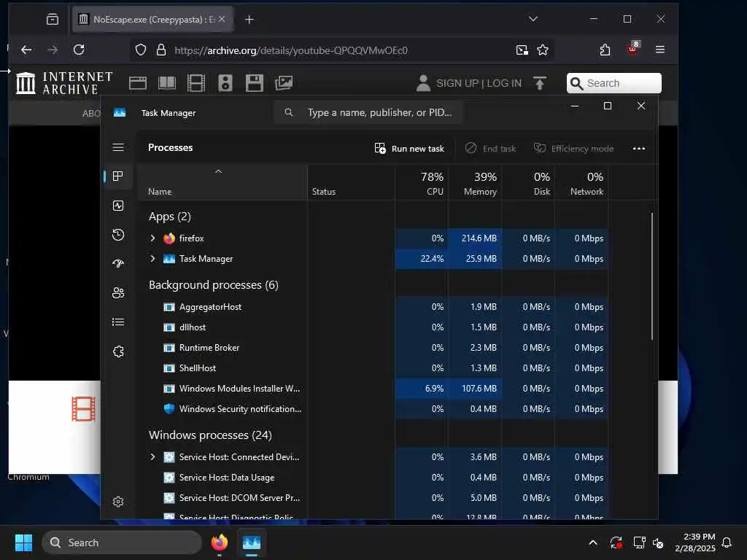Open Task Manager settings gear

click(118, 502)
